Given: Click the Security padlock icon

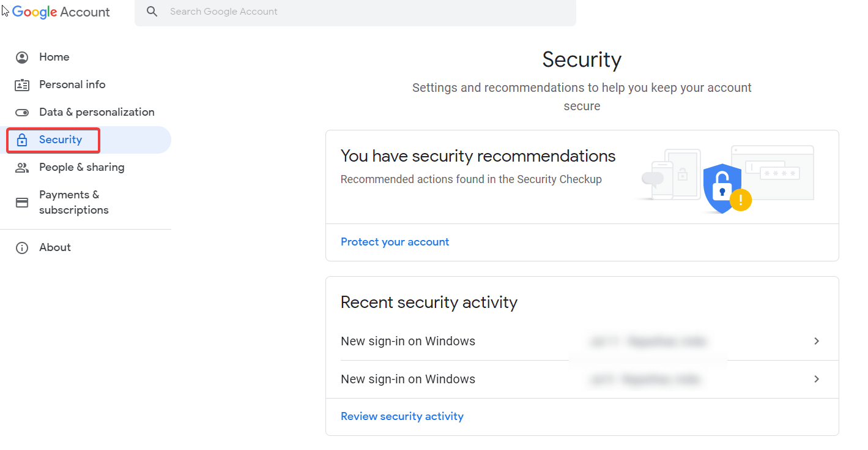Looking at the screenshot, I should pos(22,140).
